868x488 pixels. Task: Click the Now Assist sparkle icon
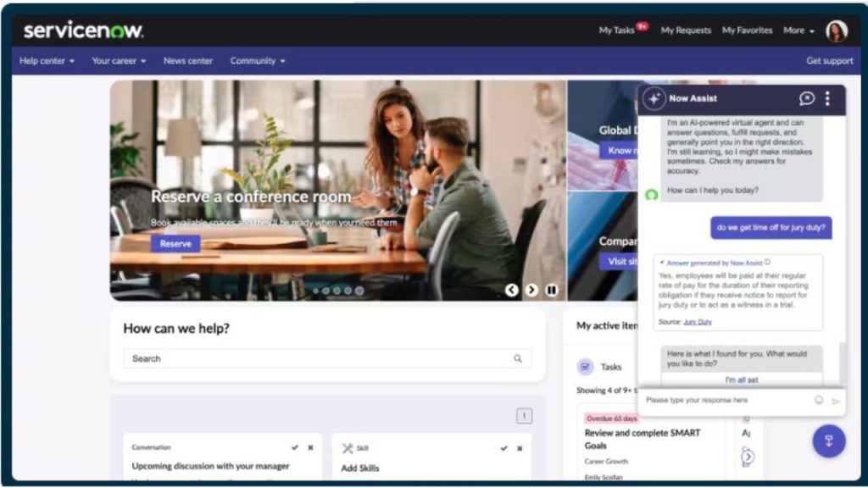tap(654, 98)
